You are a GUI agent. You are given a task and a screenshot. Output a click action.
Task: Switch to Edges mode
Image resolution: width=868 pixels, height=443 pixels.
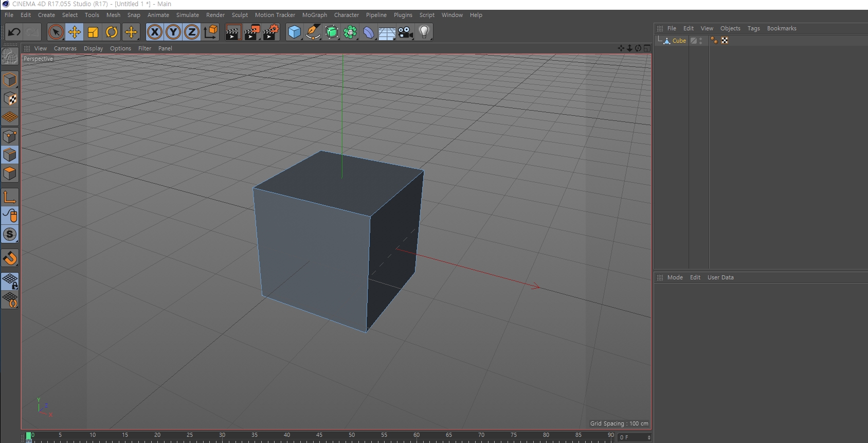(x=10, y=155)
